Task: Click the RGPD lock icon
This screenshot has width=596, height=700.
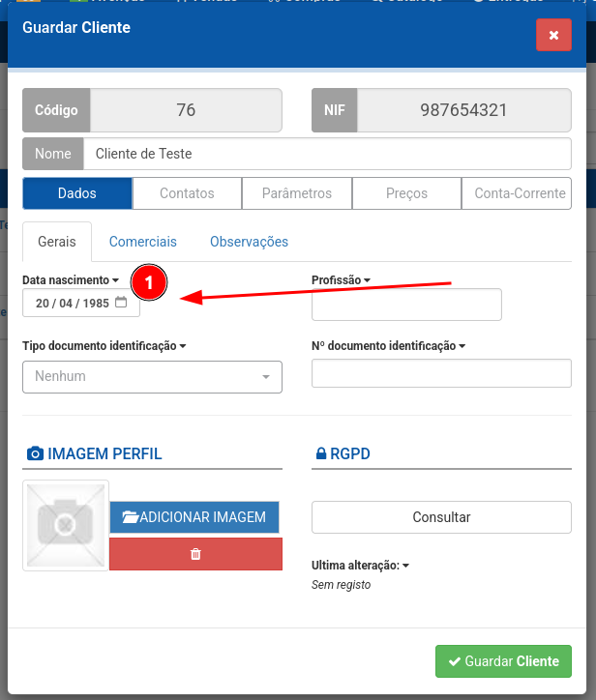Action: 321,453
